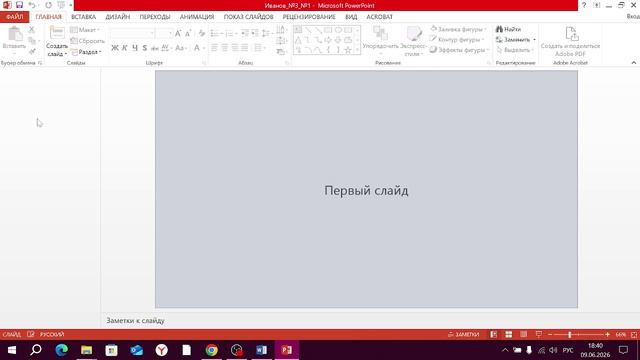This screenshot has width=640, height=360.
Task: Fit slide to current window icon
Action: 634,334
